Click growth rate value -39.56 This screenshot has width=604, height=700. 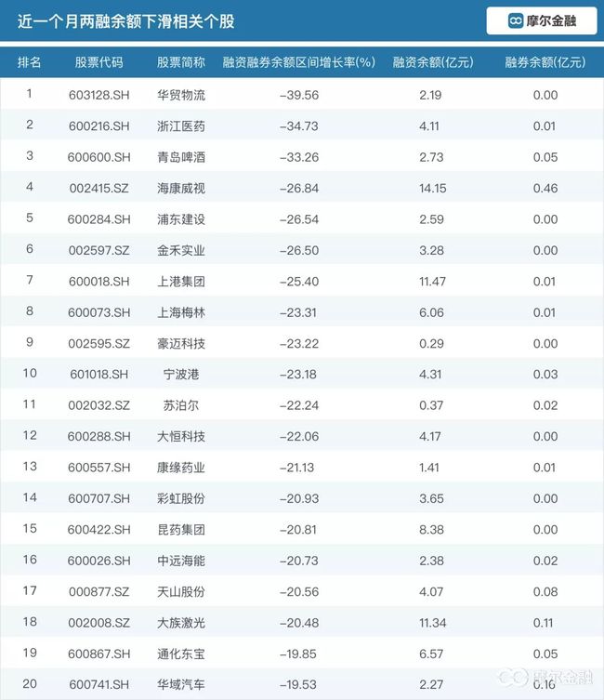(x=299, y=95)
